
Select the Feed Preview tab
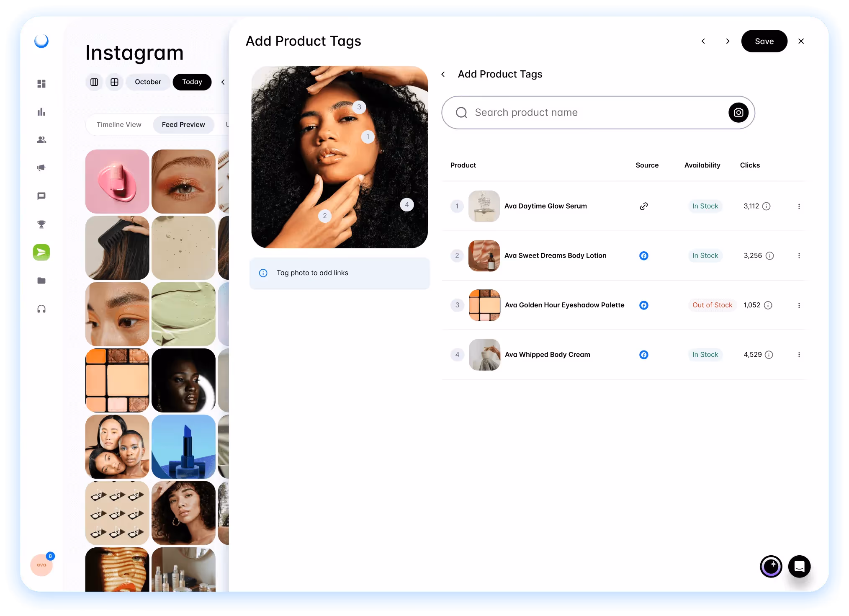(x=183, y=124)
